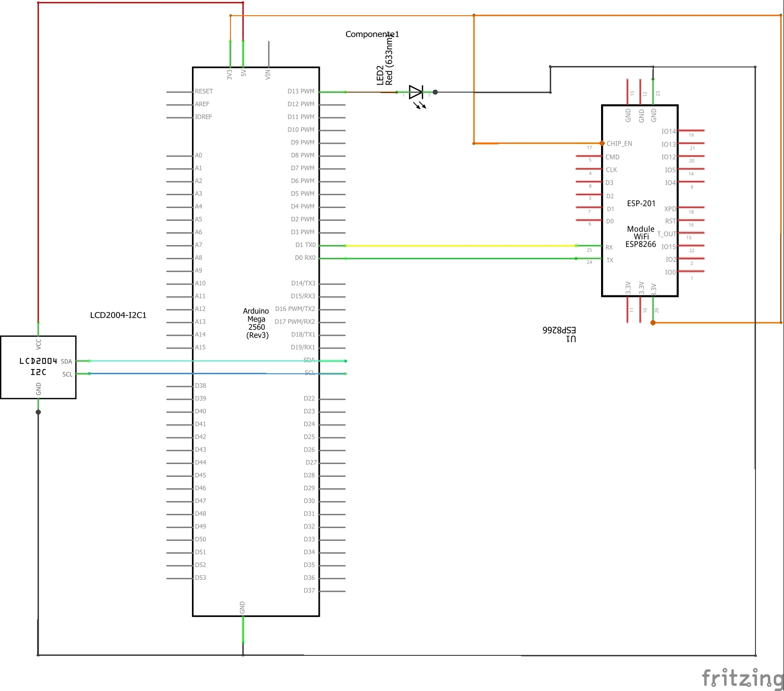Image resolution: width=784 pixels, height=691 pixels.
Task: Click the 'ESP-201' title text
Action: coord(641,203)
